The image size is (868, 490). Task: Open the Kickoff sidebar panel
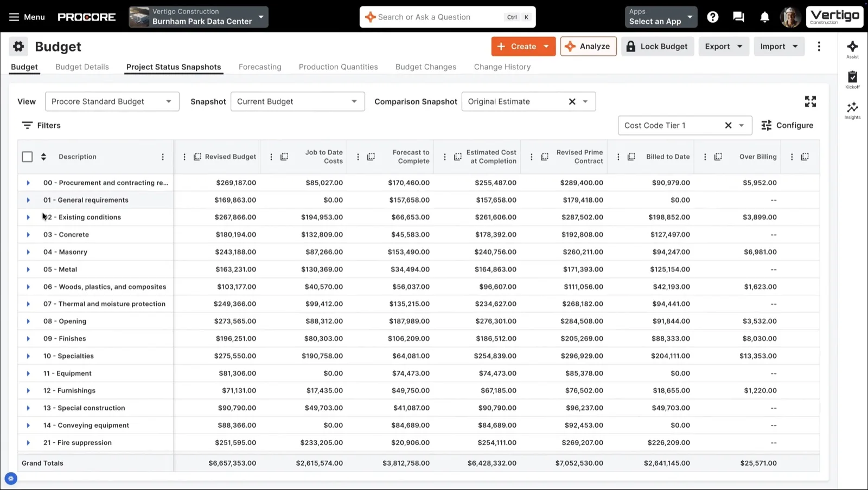852,80
